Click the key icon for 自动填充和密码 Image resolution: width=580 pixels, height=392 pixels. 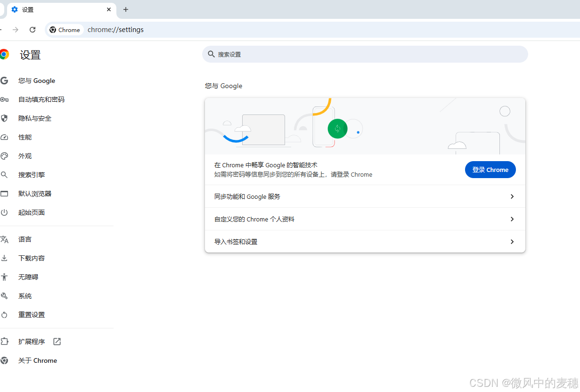click(x=4, y=99)
